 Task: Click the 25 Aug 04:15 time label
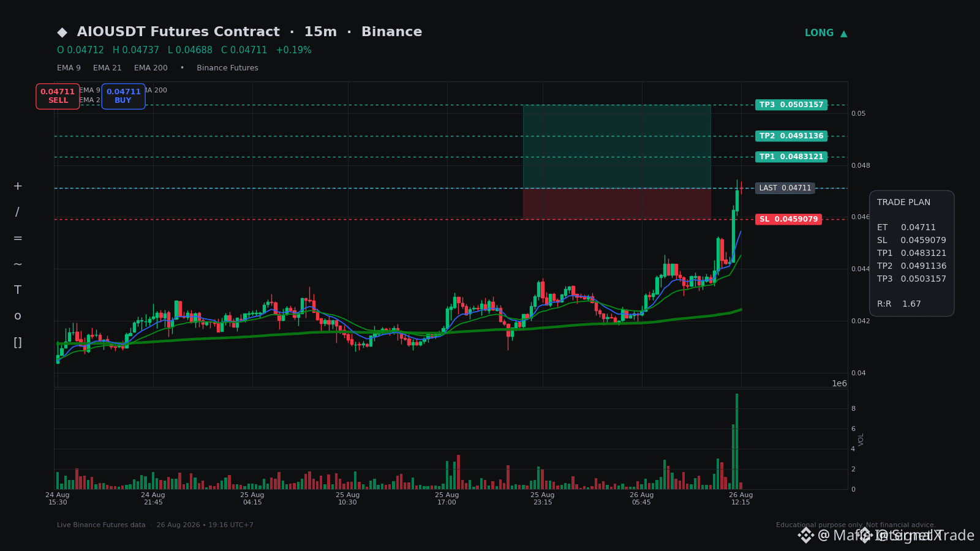(x=252, y=499)
